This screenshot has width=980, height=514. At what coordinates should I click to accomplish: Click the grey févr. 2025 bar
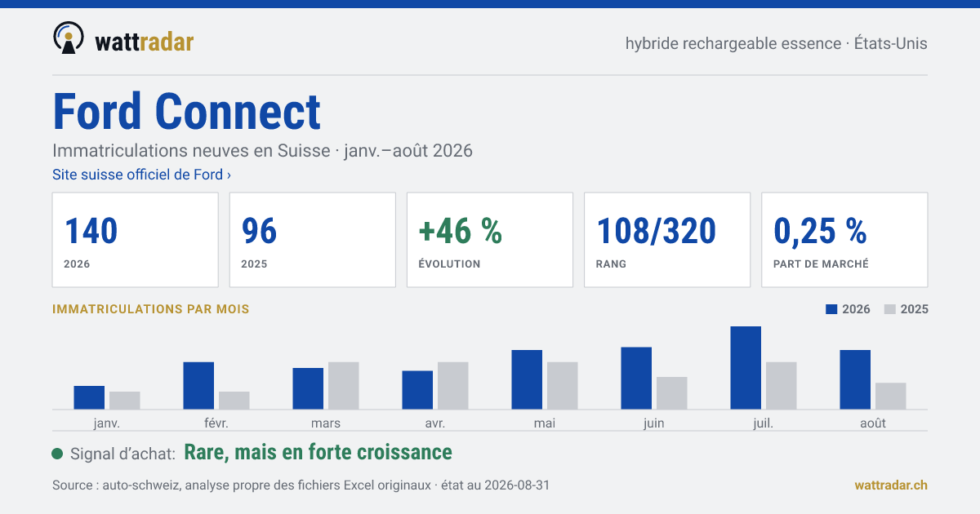[234, 401]
